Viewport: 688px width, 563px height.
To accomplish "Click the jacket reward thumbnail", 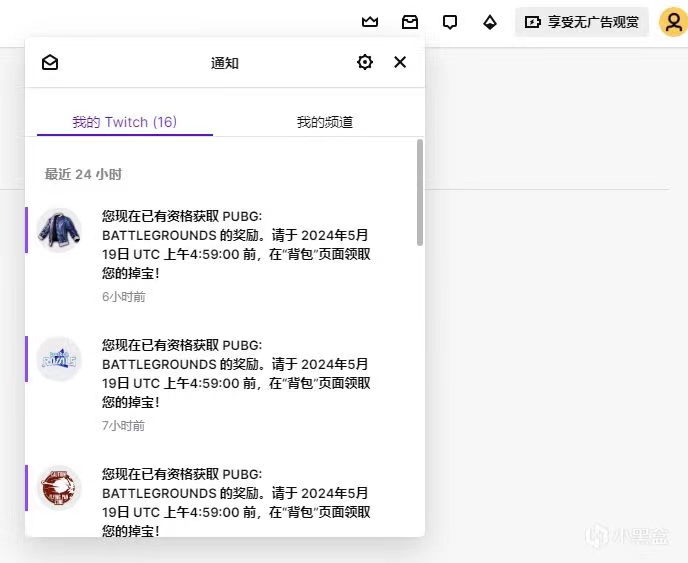I will pyautogui.click(x=58, y=230).
